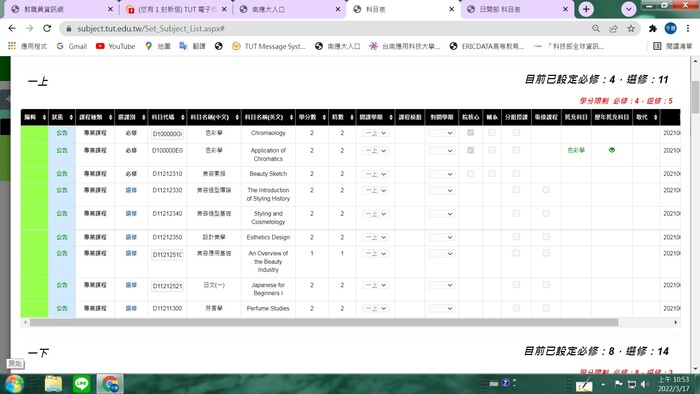Open the Maps bookmark
Screen dimensions: 700x394
(x=158, y=46)
